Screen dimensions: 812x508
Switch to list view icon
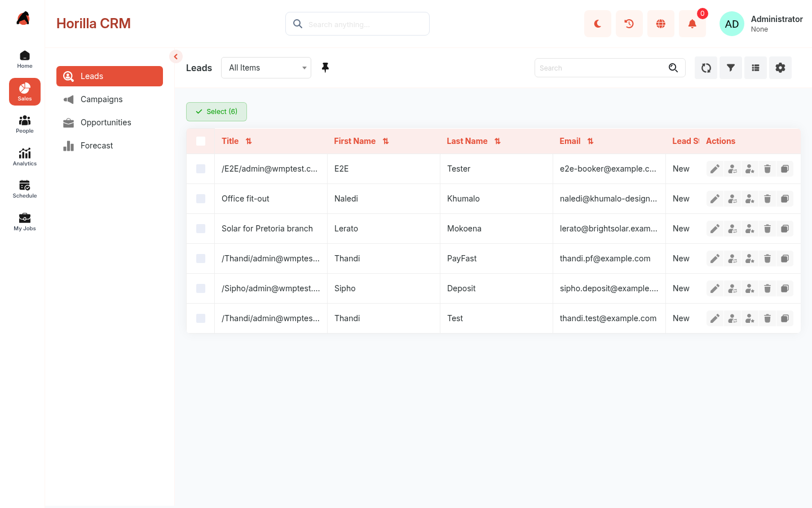coord(756,68)
